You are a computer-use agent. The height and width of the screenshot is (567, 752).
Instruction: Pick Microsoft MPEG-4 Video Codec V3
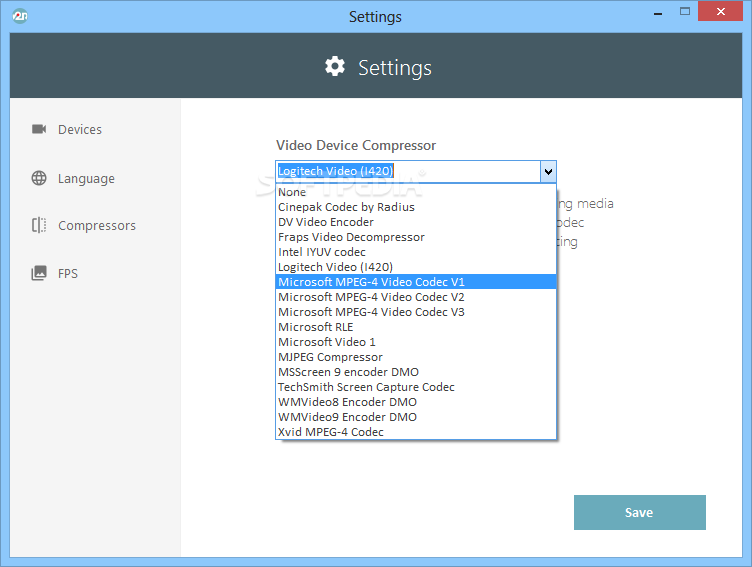tap(416, 312)
